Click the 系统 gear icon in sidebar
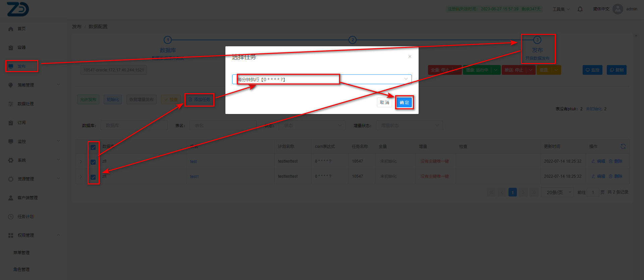The height and width of the screenshot is (280, 644). 11,160
